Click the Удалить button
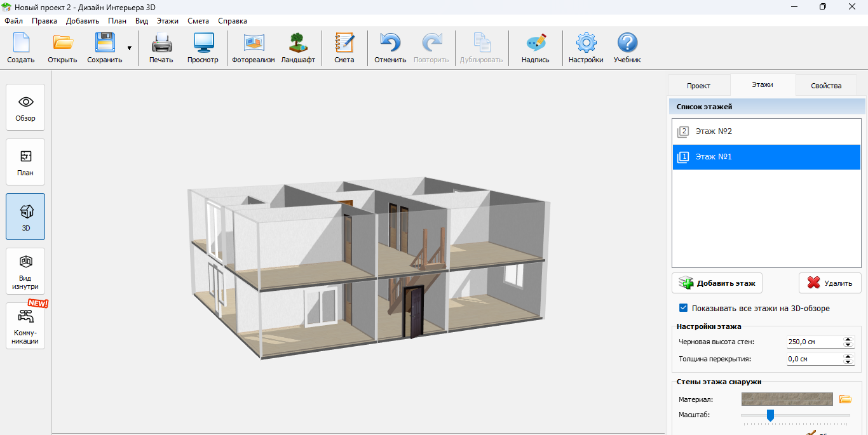The width and height of the screenshot is (868, 435). tap(830, 283)
